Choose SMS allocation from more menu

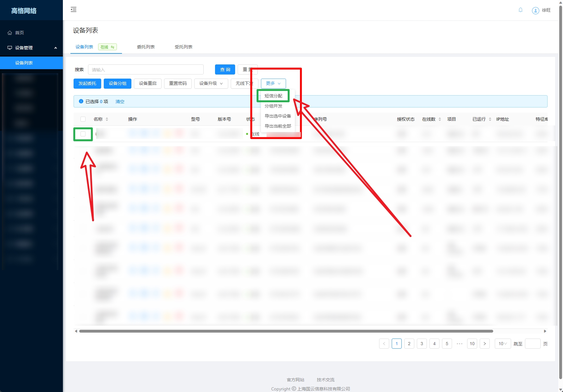(273, 96)
